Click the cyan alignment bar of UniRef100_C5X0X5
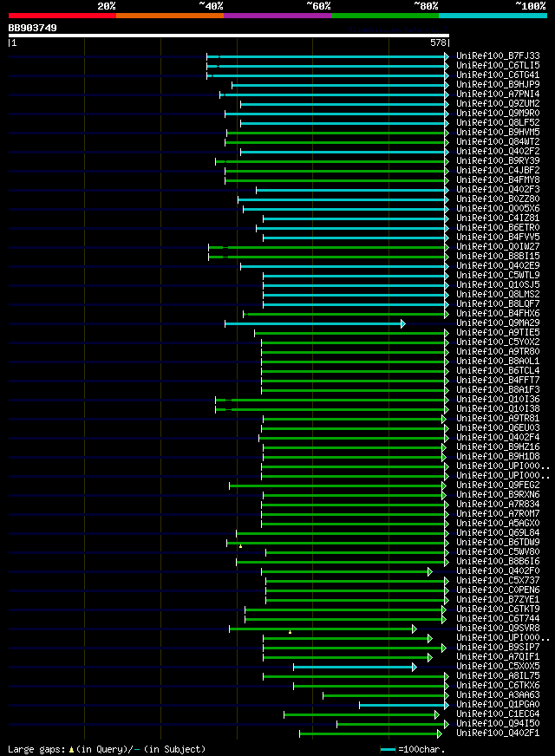The image size is (555, 756). click(353, 668)
